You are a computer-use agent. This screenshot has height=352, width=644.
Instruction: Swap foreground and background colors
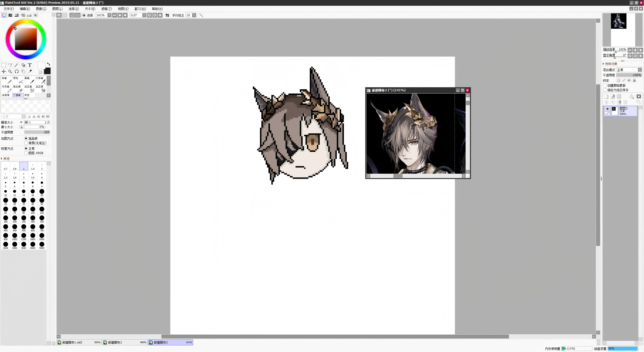coord(49,64)
